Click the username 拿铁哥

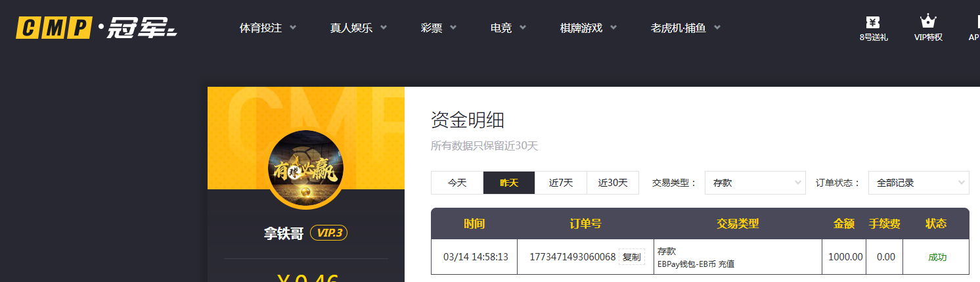click(284, 233)
